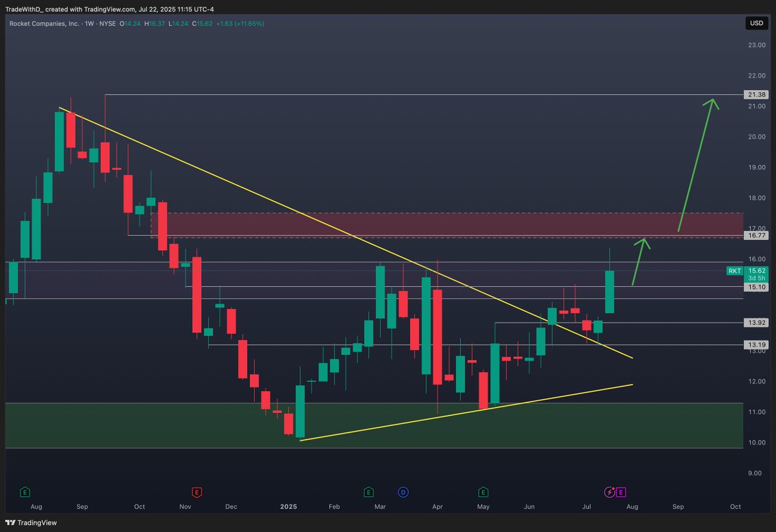776x532 pixels.
Task: Click the pink upcoming earnings E marker
Action: click(x=621, y=493)
